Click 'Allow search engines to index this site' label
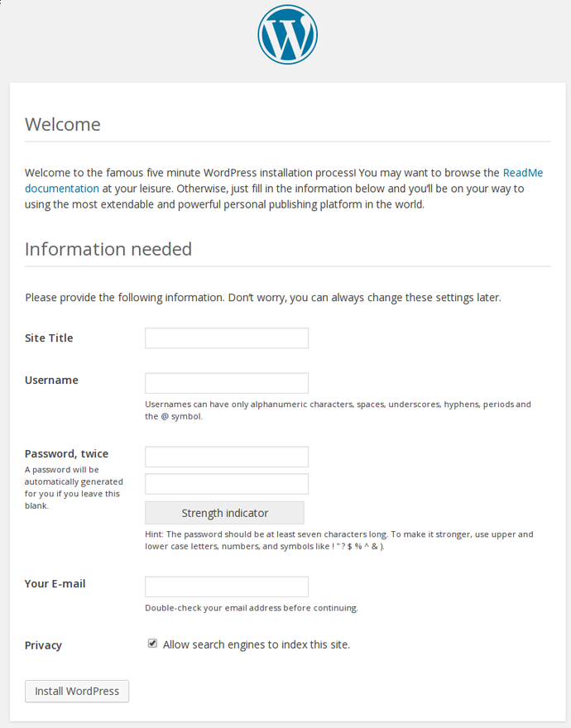 (x=257, y=644)
